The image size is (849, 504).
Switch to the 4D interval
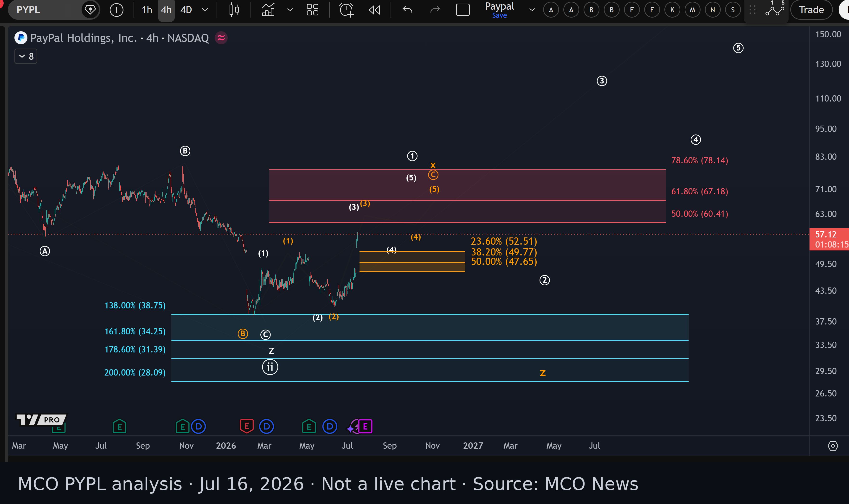click(x=186, y=10)
